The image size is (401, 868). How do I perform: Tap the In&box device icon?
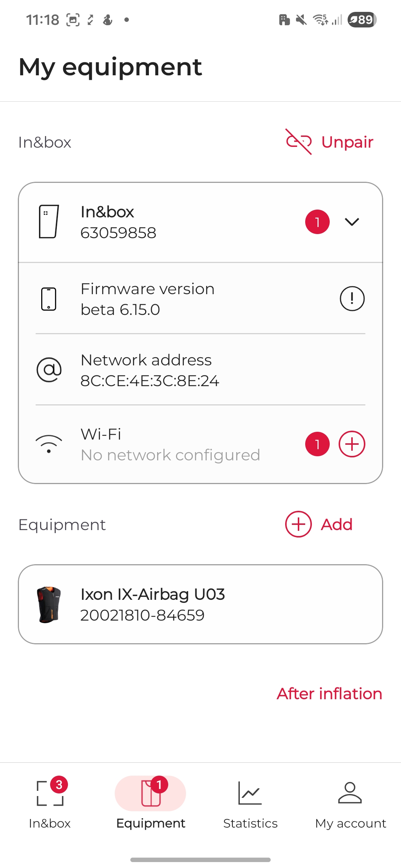[49, 221]
